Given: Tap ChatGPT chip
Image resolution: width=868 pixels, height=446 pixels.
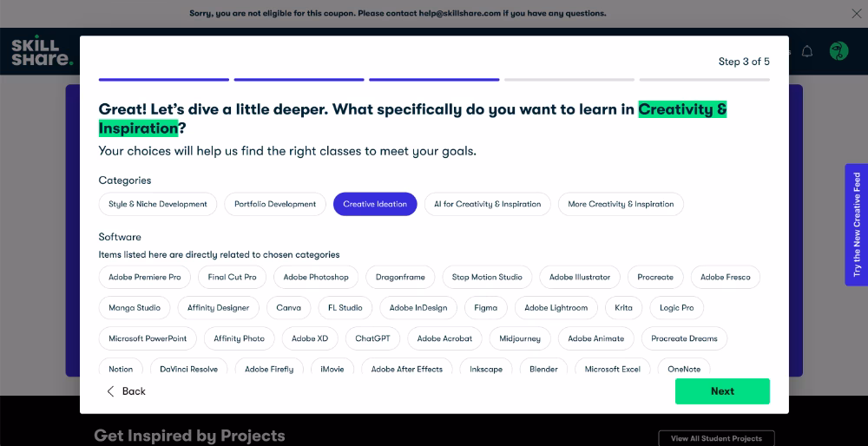Looking at the screenshot, I should point(372,338).
